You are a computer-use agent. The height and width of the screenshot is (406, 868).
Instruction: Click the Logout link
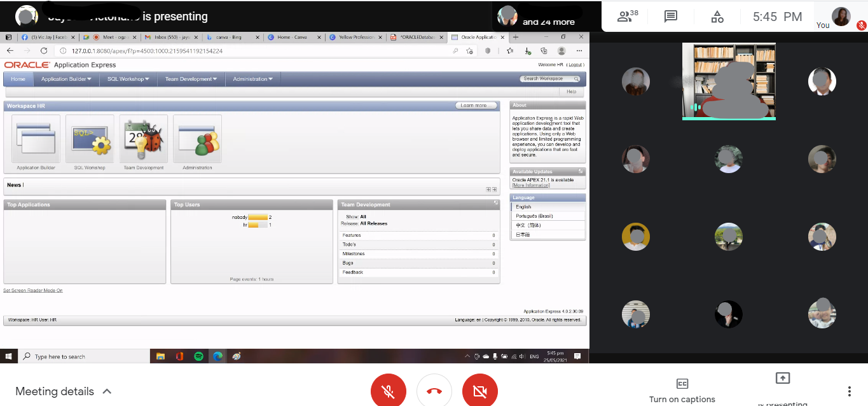click(575, 65)
